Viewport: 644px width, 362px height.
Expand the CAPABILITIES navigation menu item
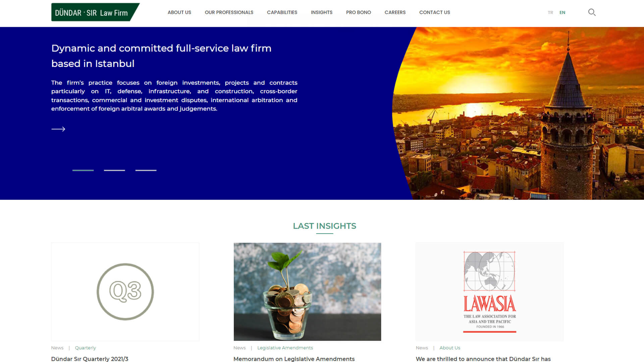tap(282, 12)
